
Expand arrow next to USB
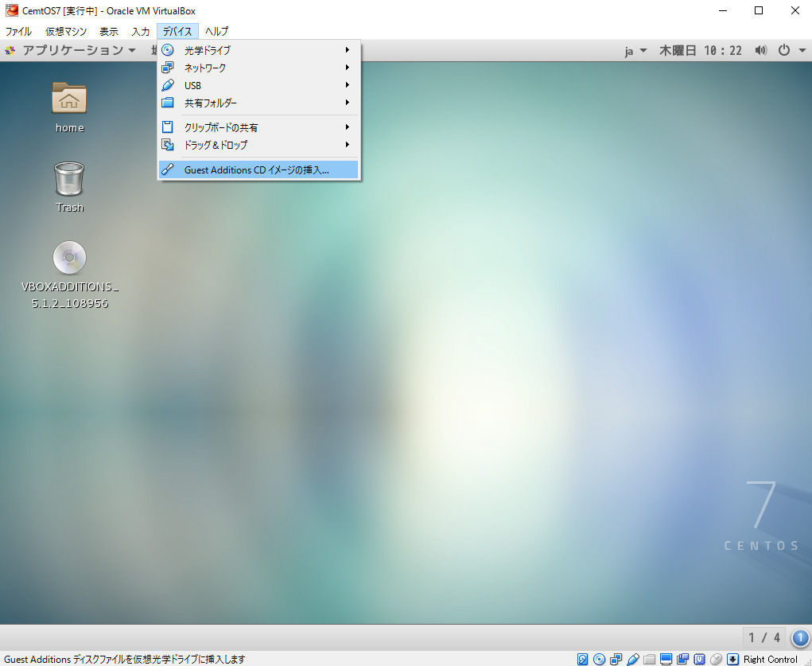pyautogui.click(x=348, y=85)
